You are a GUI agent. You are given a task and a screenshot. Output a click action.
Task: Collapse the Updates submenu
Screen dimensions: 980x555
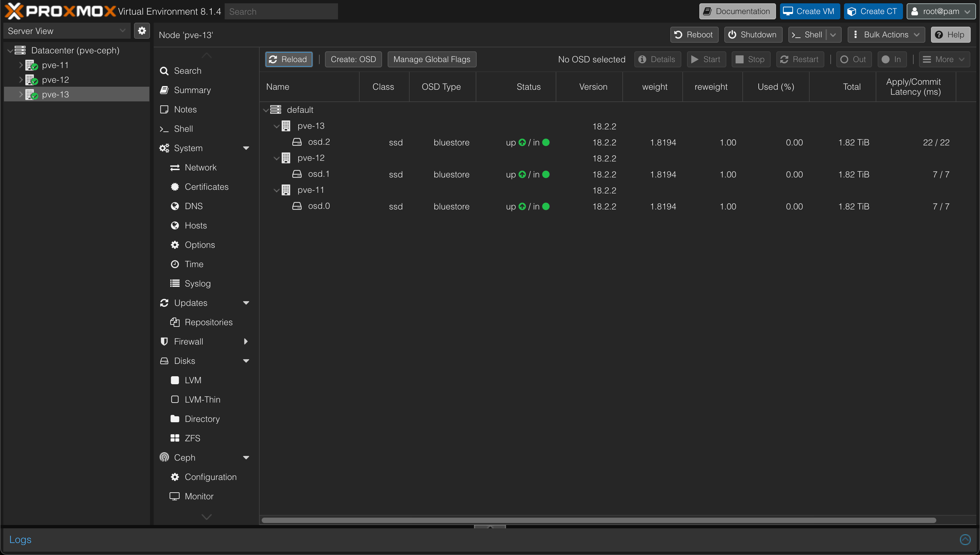coord(246,303)
